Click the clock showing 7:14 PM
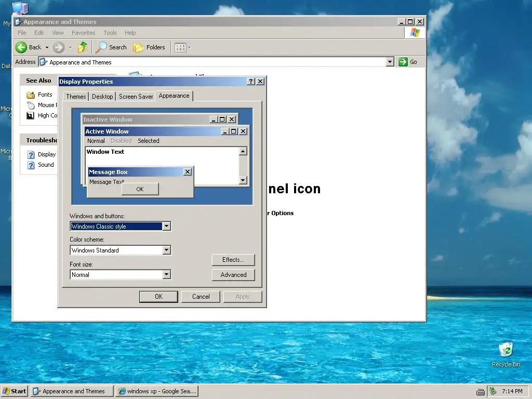This screenshot has width=532, height=399. coord(512,391)
